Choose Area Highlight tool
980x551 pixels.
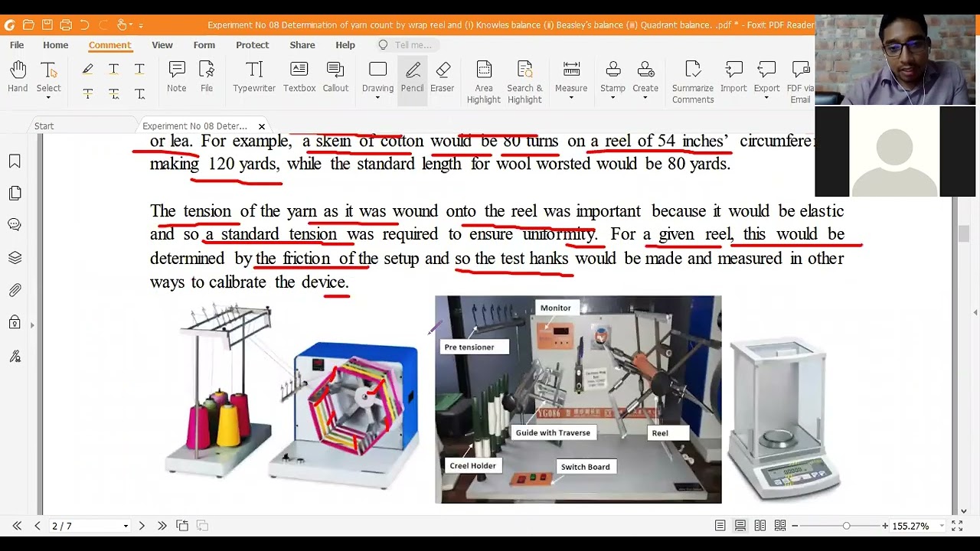pos(484,83)
